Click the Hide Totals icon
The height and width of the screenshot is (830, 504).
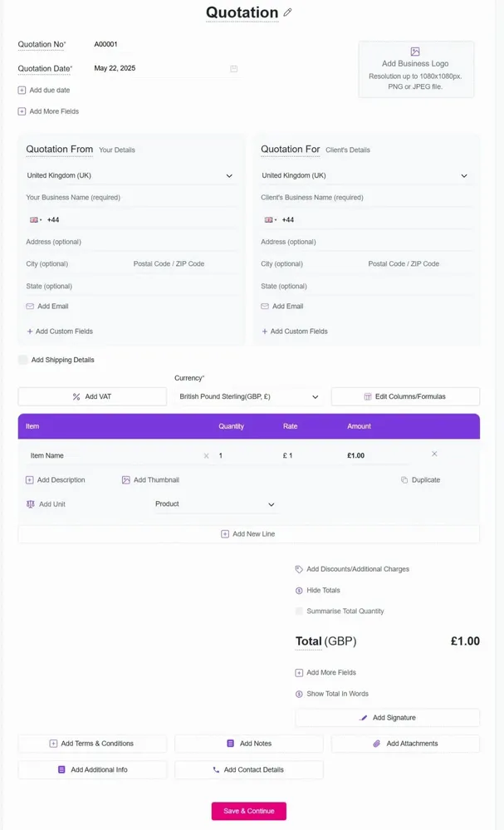[299, 590]
